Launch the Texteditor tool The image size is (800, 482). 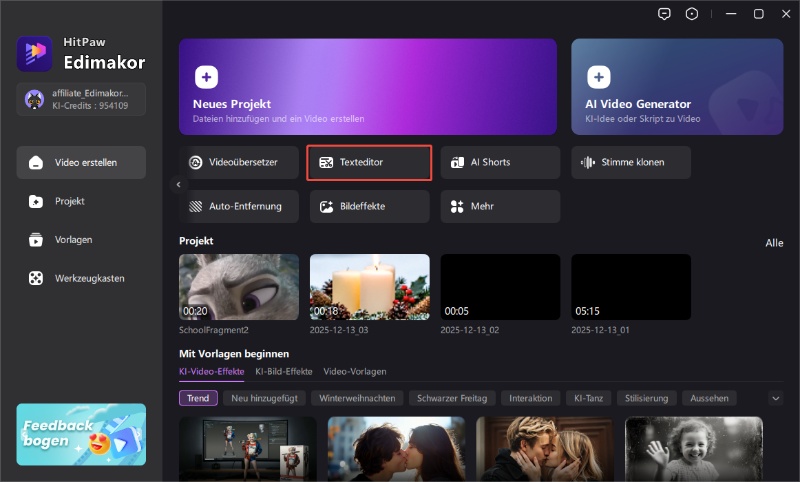(369, 162)
